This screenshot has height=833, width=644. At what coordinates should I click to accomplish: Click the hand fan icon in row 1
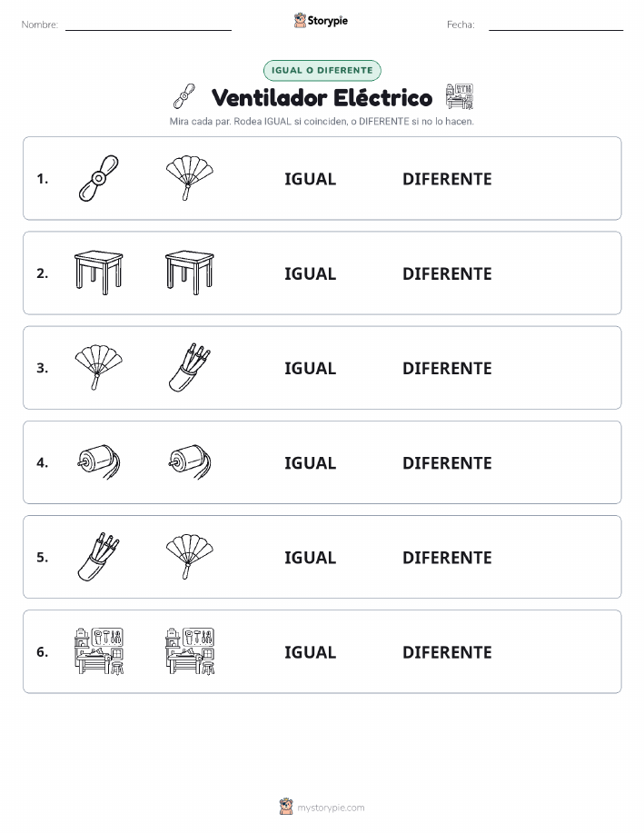190,178
